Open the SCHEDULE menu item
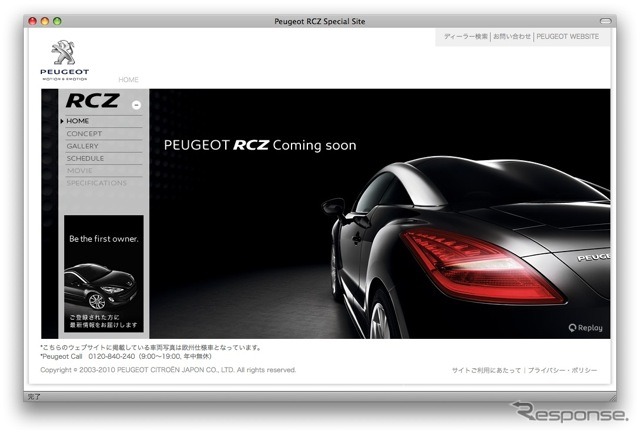640x434 pixels. pyautogui.click(x=85, y=158)
